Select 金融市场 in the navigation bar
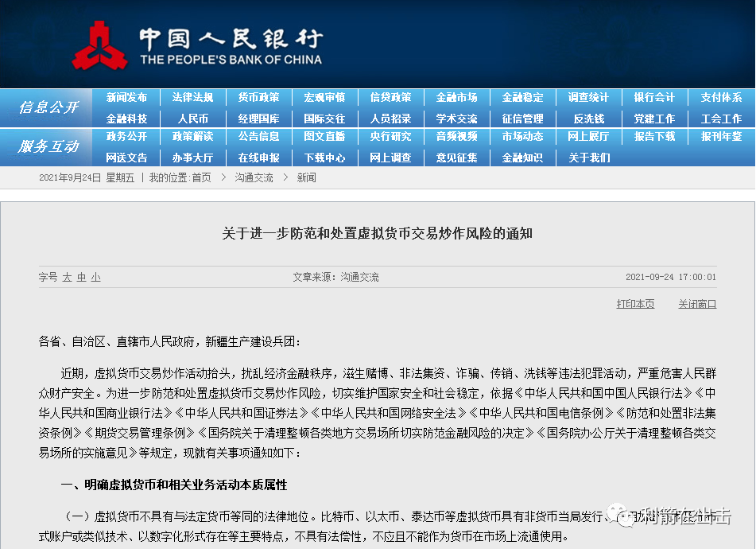Viewport: 756px width, 549px height. pos(456,97)
